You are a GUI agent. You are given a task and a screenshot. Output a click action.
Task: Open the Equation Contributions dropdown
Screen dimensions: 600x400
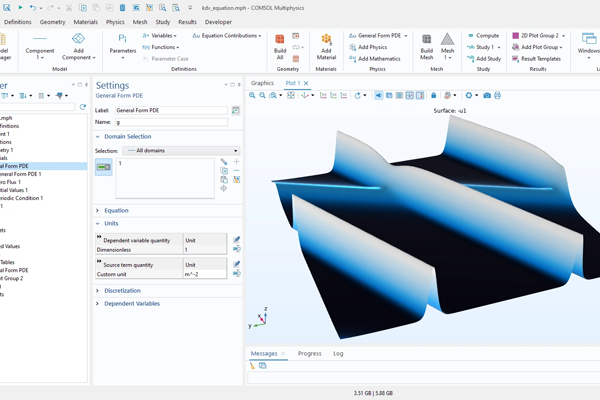pyautogui.click(x=227, y=36)
